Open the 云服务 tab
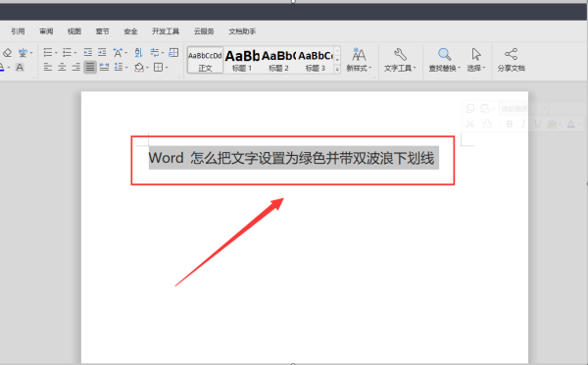 pyautogui.click(x=204, y=31)
